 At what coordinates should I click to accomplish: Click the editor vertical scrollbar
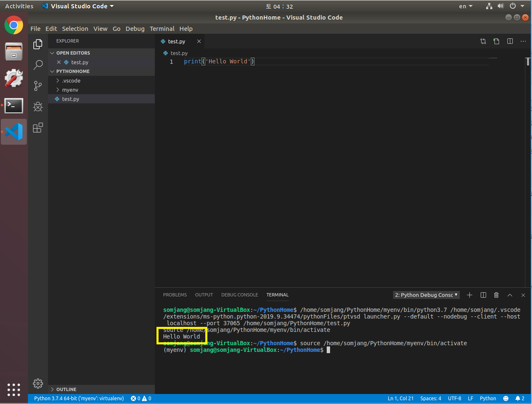pos(528,172)
